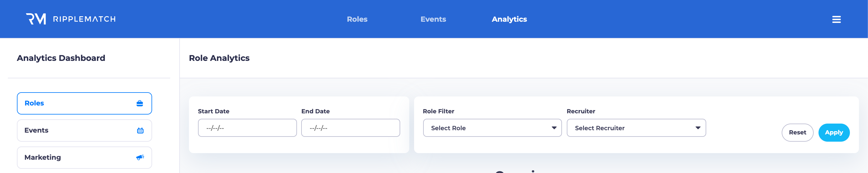
Task: Open Events from the top navigation bar
Action: click(x=433, y=19)
